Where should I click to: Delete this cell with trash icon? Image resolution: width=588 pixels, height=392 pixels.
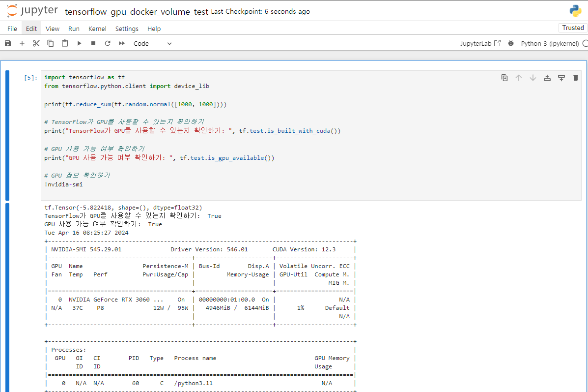pyautogui.click(x=576, y=78)
